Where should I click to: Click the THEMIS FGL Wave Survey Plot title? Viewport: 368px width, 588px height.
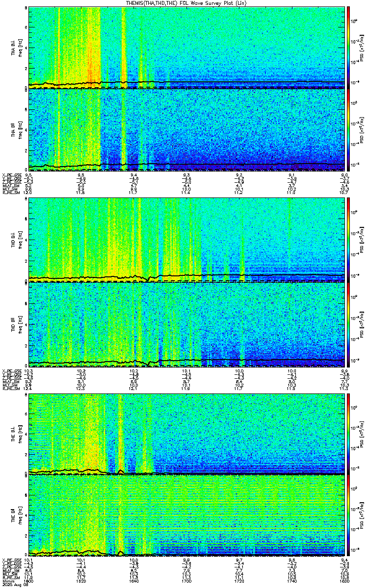(187, 3)
